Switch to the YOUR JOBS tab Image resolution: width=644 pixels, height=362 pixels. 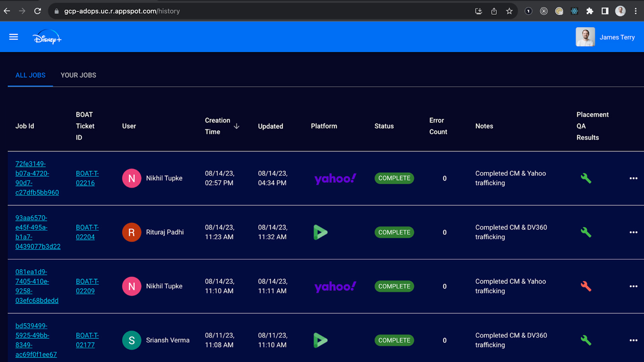[78, 75]
